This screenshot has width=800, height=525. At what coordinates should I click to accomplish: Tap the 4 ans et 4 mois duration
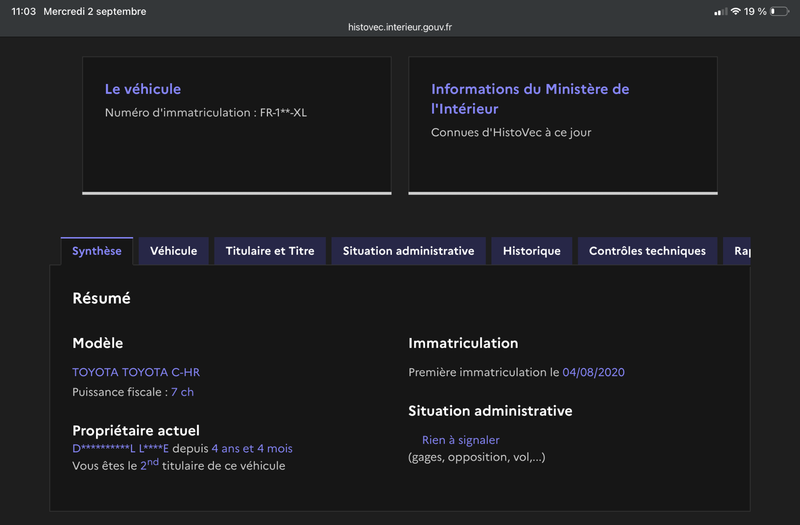[252, 448]
